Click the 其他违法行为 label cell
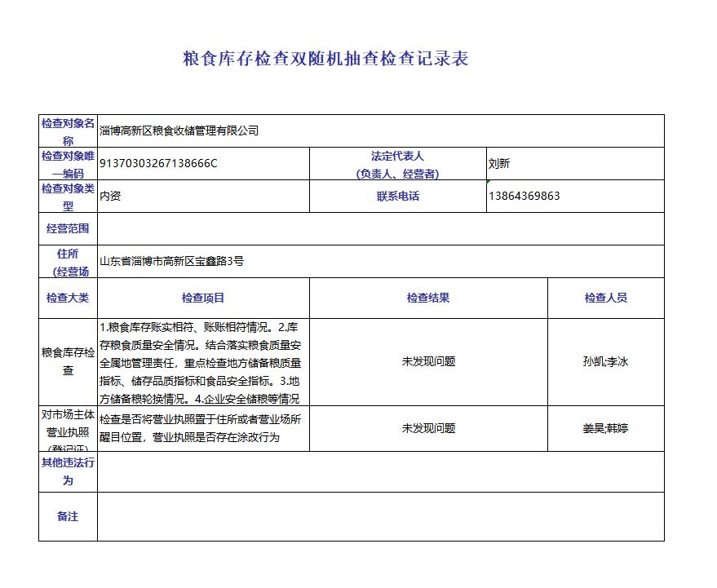717x588 pixels. pyautogui.click(x=68, y=471)
